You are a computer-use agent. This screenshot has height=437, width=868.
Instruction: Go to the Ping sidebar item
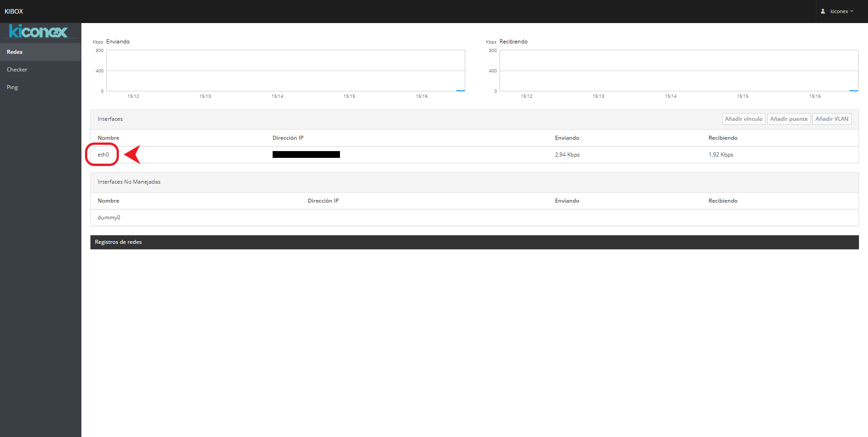click(x=13, y=87)
